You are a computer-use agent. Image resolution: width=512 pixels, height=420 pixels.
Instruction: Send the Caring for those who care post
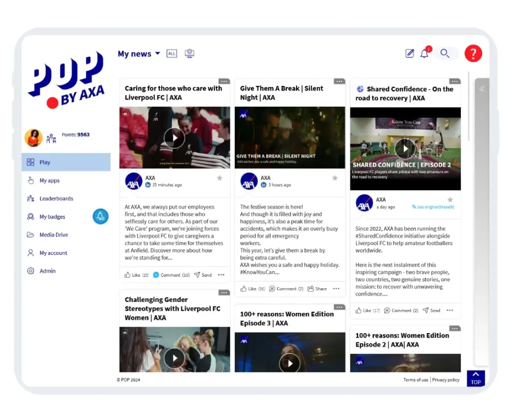coord(203,275)
